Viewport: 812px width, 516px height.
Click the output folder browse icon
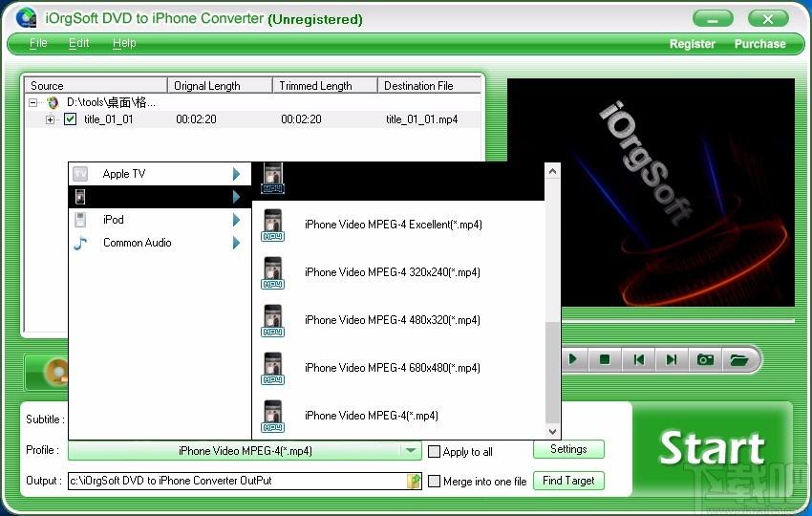[x=414, y=481]
